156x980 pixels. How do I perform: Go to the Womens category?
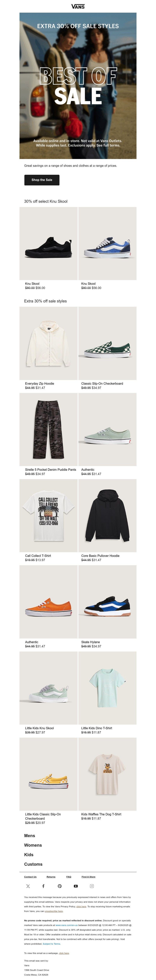point(33,845)
